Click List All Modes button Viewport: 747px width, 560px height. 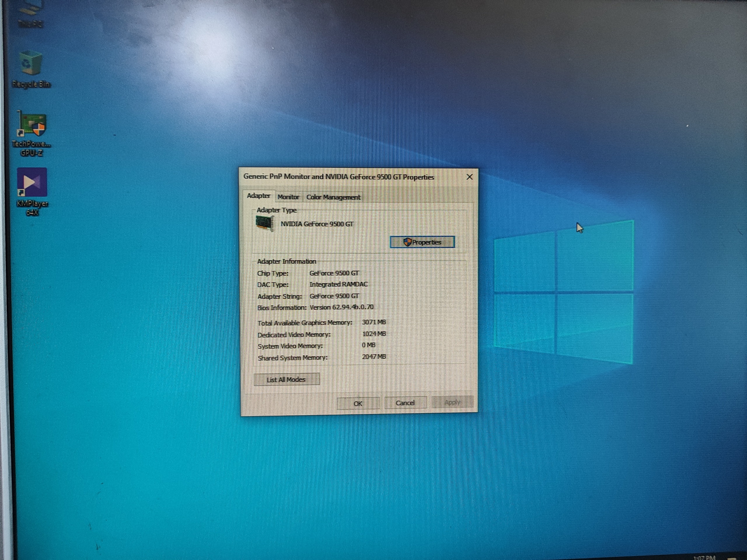(x=286, y=379)
